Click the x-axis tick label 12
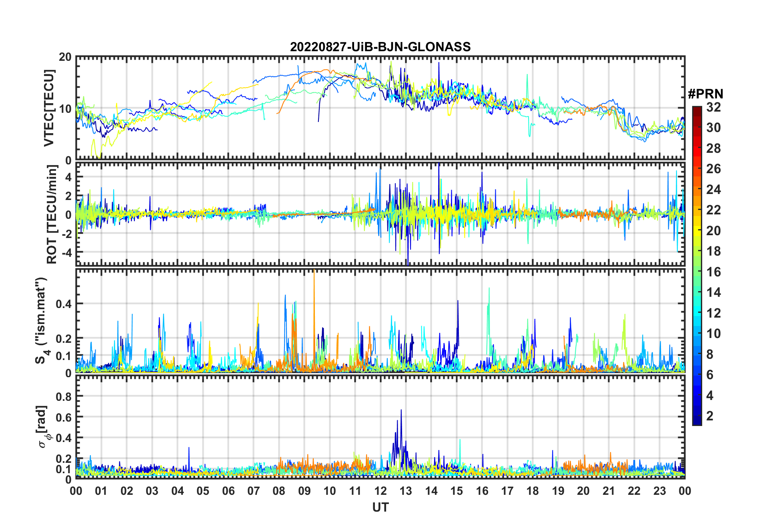This screenshot has height=532, width=761. [380, 491]
